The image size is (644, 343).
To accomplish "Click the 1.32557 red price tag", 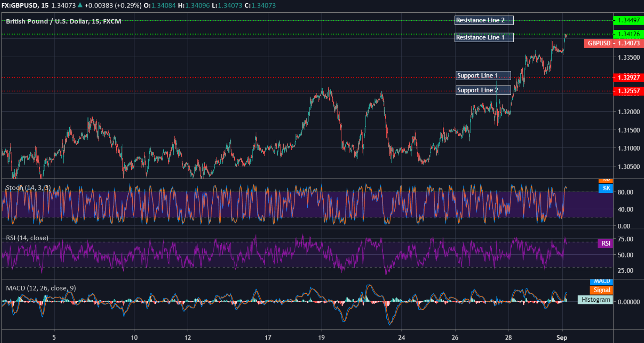I will (628, 91).
